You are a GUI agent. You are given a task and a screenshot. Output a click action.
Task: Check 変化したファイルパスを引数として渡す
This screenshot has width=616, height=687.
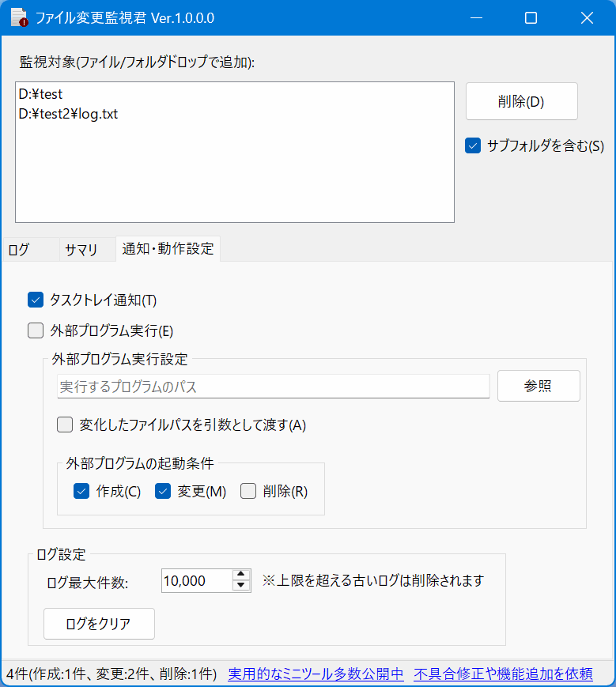pyautogui.click(x=64, y=425)
